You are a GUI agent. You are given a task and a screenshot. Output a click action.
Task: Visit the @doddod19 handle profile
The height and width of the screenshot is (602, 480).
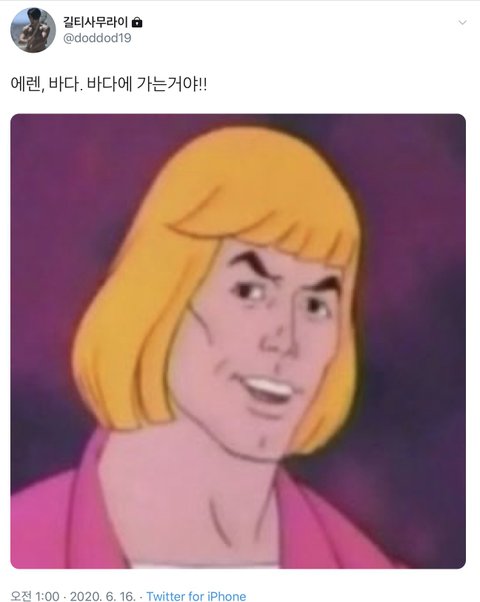[97, 38]
